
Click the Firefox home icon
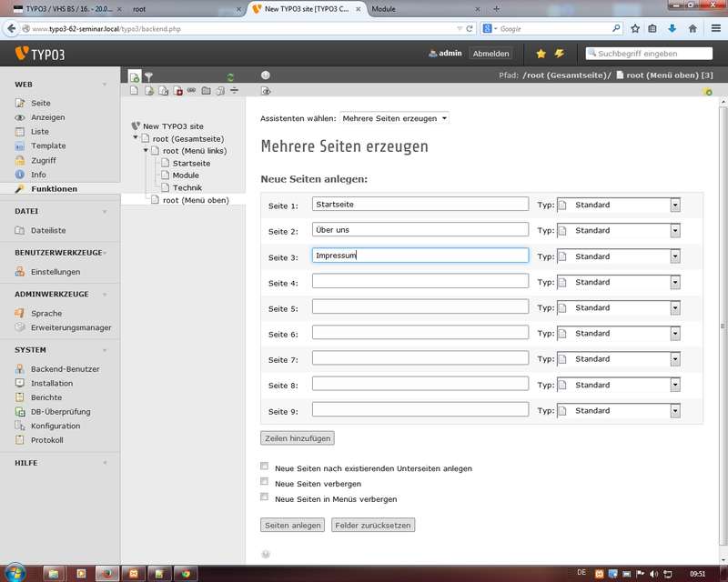click(693, 29)
